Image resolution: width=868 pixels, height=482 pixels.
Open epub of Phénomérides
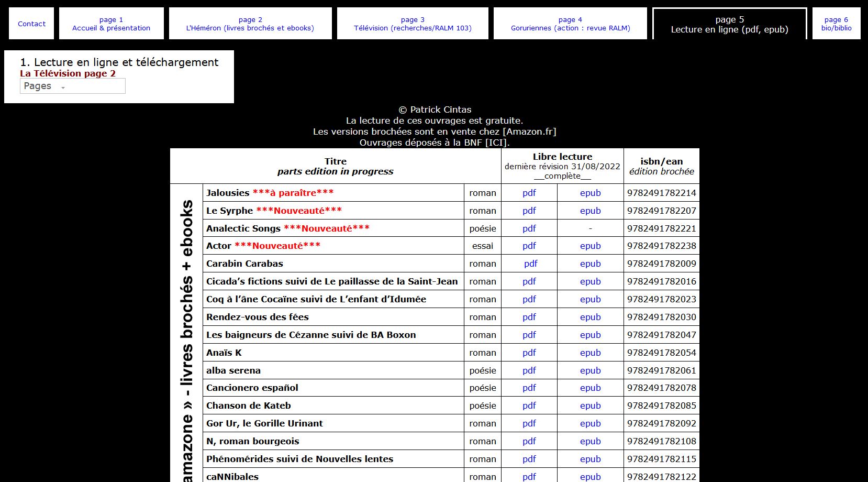click(590, 459)
